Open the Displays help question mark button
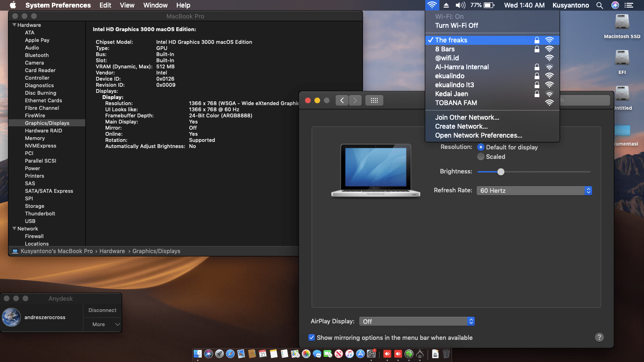The height and width of the screenshot is (362, 644). (599, 337)
